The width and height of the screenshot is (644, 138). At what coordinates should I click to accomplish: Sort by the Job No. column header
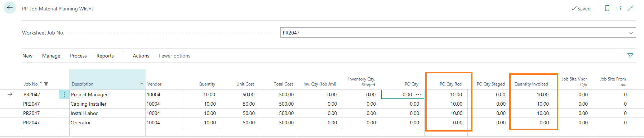click(31, 84)
